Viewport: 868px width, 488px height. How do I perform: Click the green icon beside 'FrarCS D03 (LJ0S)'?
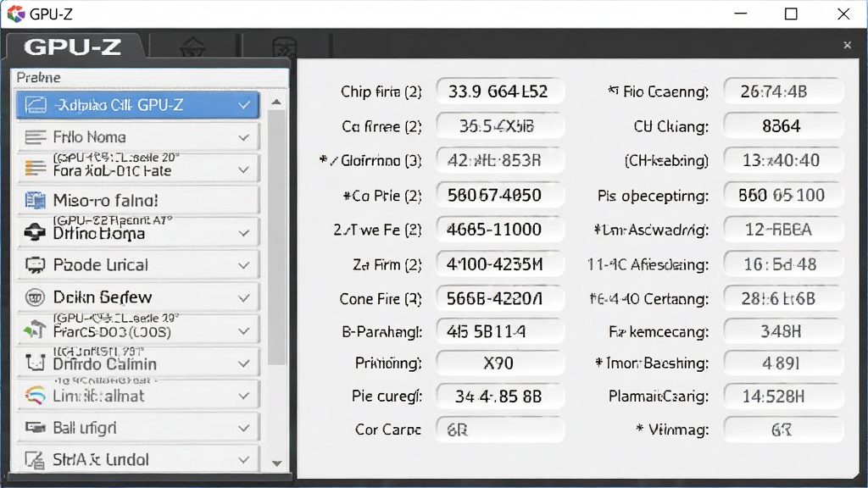point(35,330)
